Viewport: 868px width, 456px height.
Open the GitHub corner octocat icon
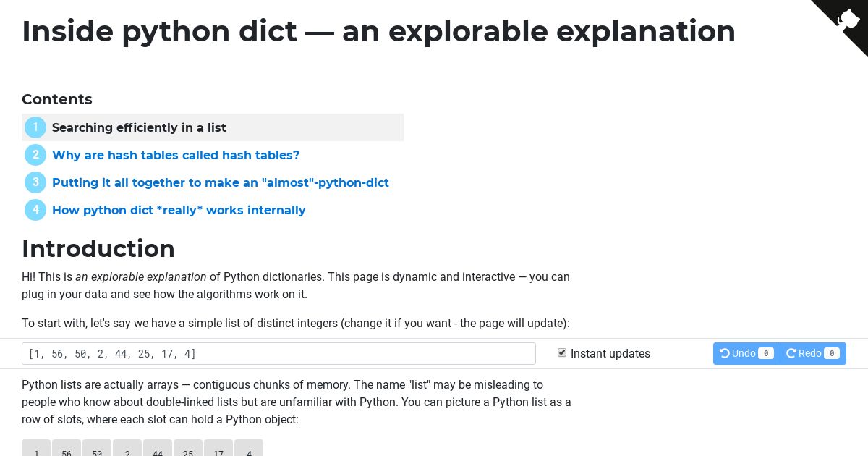pos(848,18)
